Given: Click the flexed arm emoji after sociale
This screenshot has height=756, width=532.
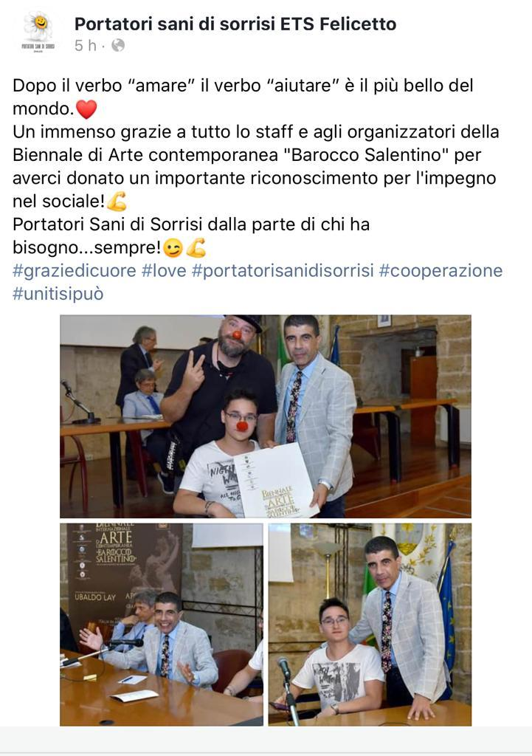Looking at the screenshot, I should (x=117, y=201).
